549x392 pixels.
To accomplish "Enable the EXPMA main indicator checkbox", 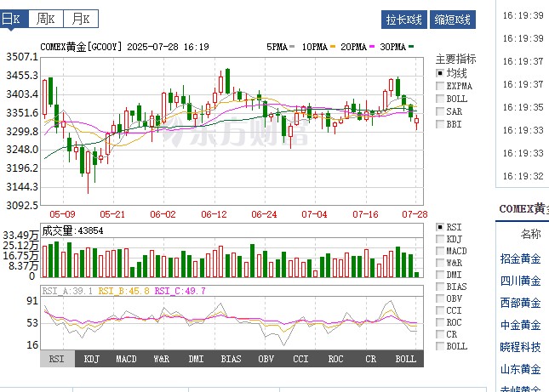I will [439, 86].
